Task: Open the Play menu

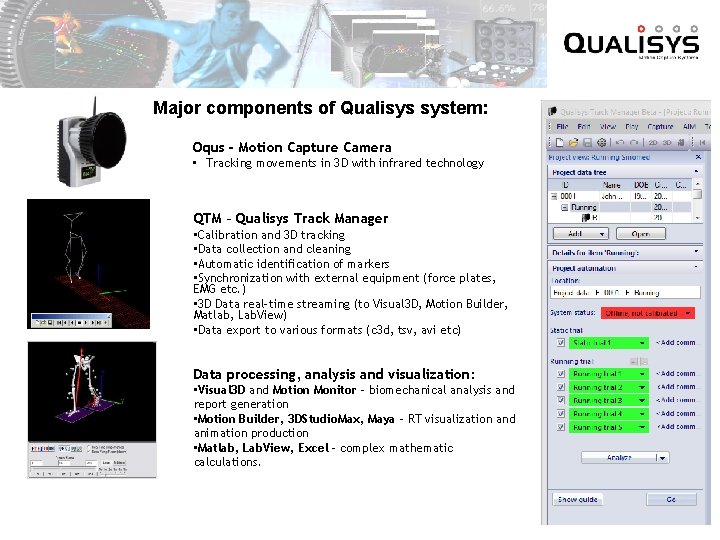Action: coord(632,126)
